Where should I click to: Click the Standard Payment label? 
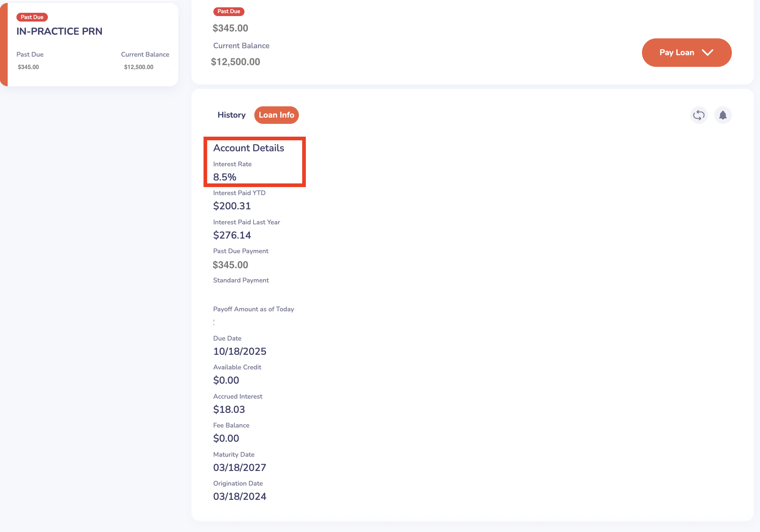pos(241,280)
